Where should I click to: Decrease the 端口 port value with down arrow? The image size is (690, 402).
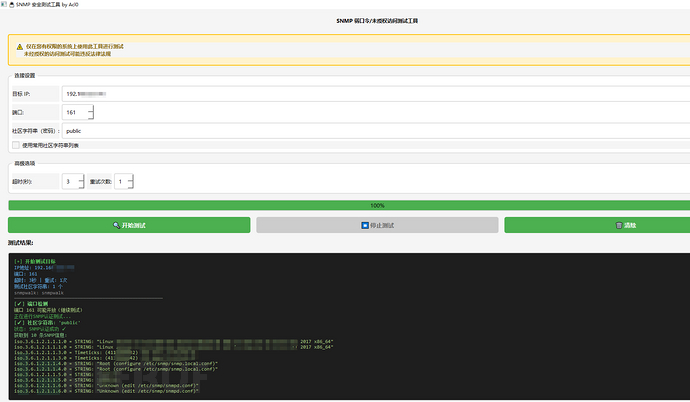91,116
